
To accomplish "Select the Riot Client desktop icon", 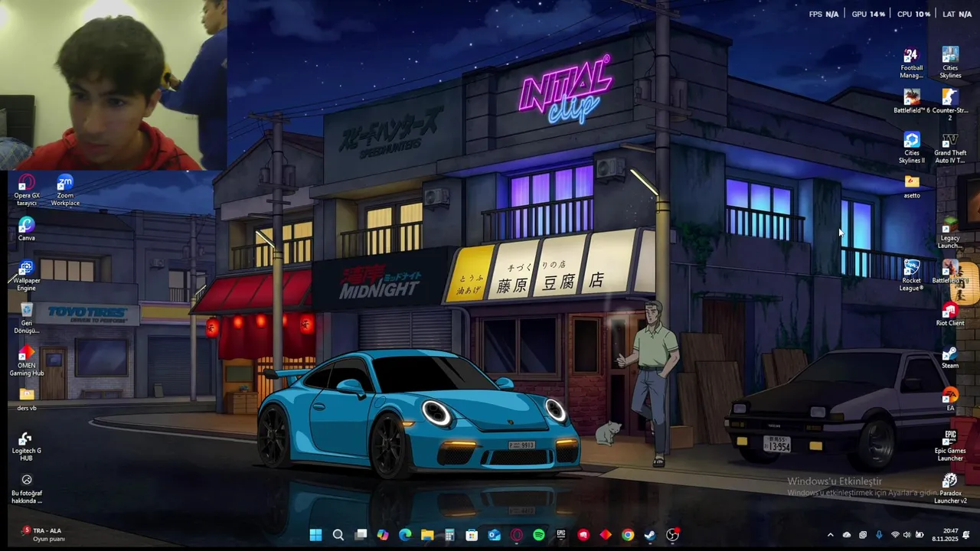I will [950, 315].
